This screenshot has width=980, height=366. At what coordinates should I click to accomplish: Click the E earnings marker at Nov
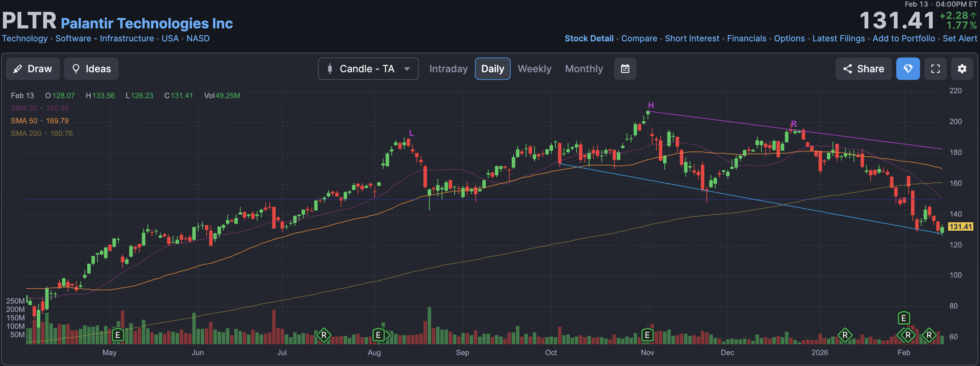(x=647, y=335)
